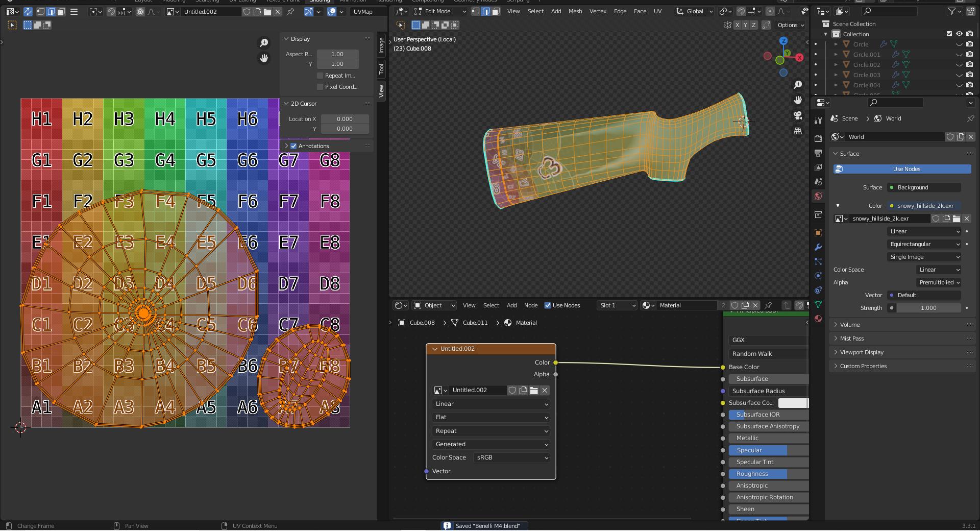
Task: Select face select mode in 3D viewport
Action: 496,11
